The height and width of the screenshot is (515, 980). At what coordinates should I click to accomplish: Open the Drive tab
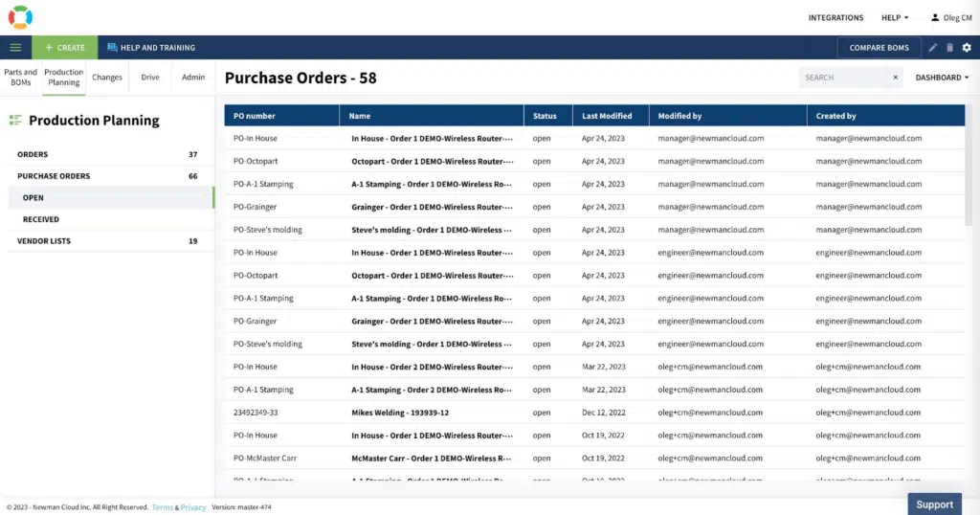tap(150, 78)
